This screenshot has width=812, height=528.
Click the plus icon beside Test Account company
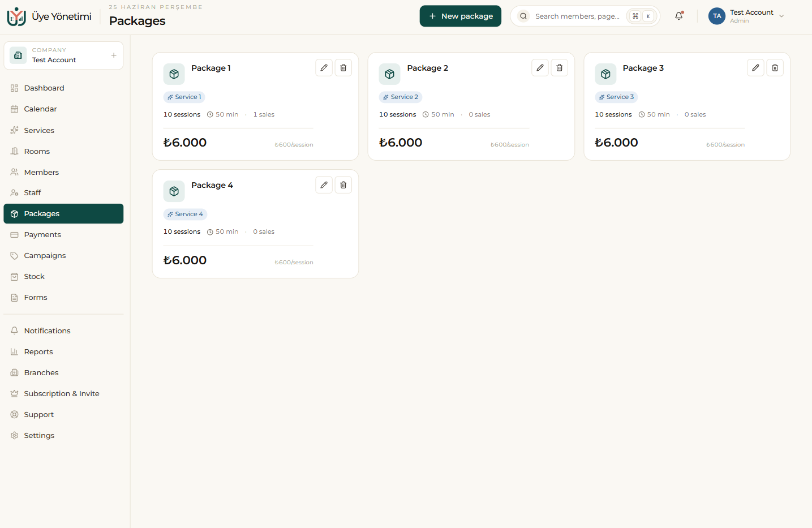click(x=114, y=55)
